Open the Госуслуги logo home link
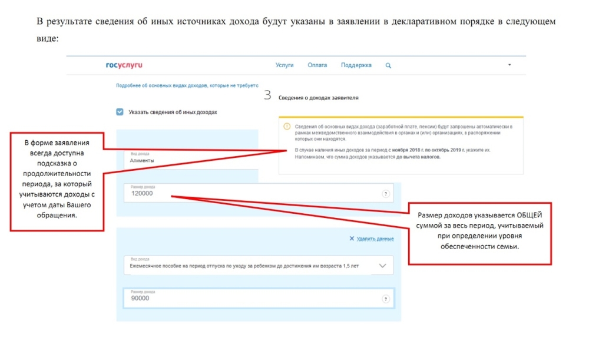Viewport: 589px width, 364px height. pos(124,65)
